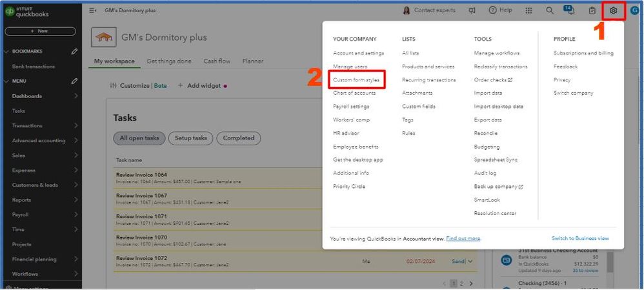Click bank account icon for Business Checking
Image resolution: width=644 pixels, height=290 pixels.
click(x=506, y=260)
